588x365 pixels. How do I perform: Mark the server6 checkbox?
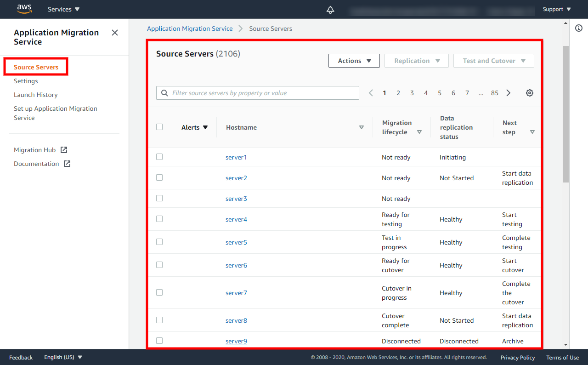(159, 265)
